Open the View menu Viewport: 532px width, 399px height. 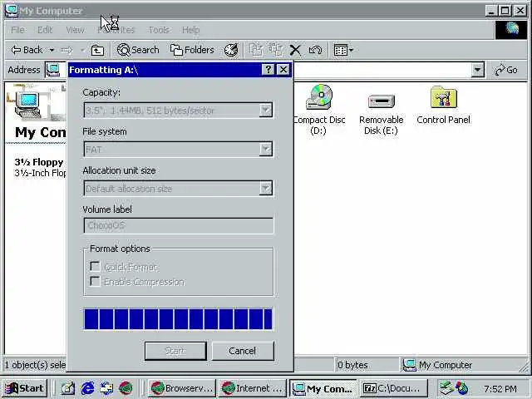pyautogui.click(x=75, y=30)
